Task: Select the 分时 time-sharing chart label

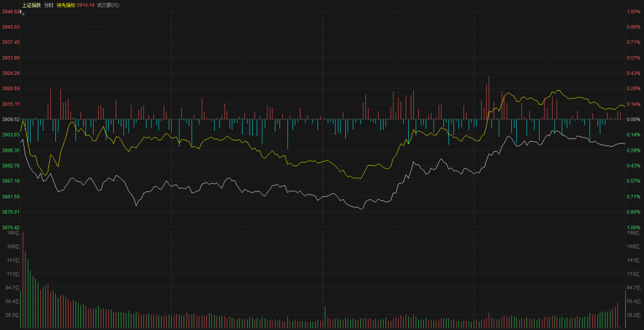Action: click(x=48, y=5)
